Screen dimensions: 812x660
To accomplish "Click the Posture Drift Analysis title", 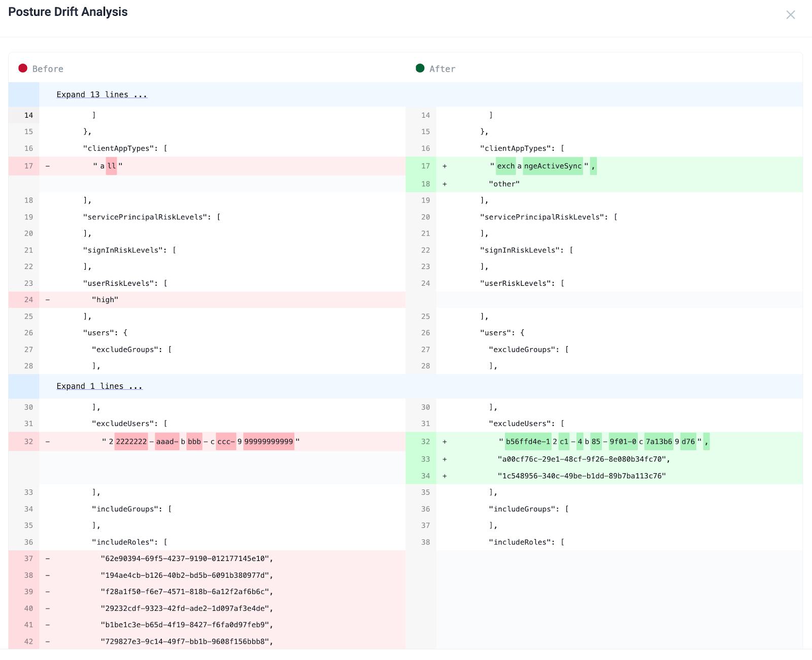I will (x=68, y=12).
